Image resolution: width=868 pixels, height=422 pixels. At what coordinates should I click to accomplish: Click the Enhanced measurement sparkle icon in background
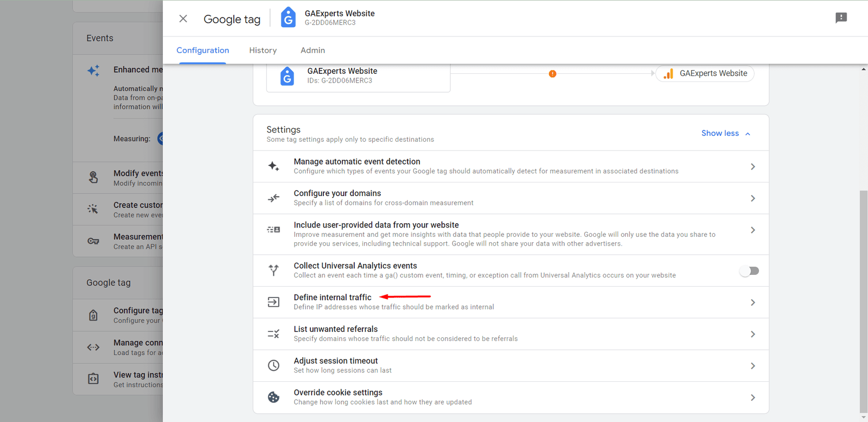(93, 71)
